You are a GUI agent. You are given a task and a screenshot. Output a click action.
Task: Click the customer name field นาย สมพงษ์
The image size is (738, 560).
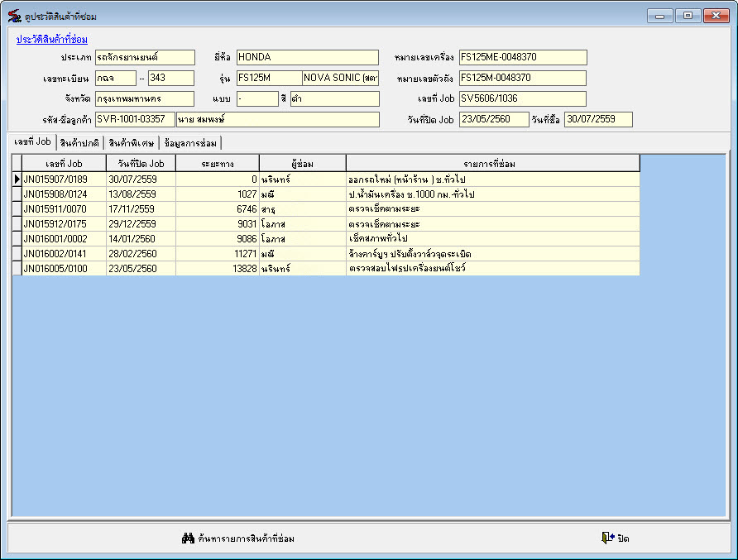(278, 120)
